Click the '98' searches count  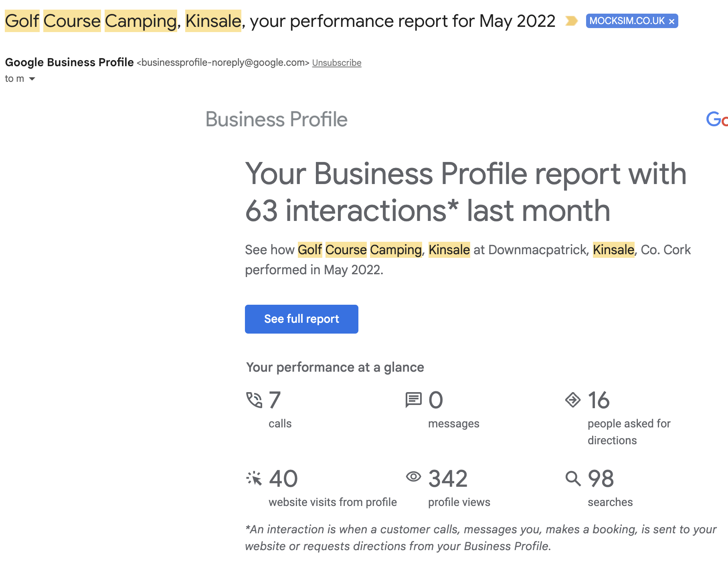tap(601, 479)
